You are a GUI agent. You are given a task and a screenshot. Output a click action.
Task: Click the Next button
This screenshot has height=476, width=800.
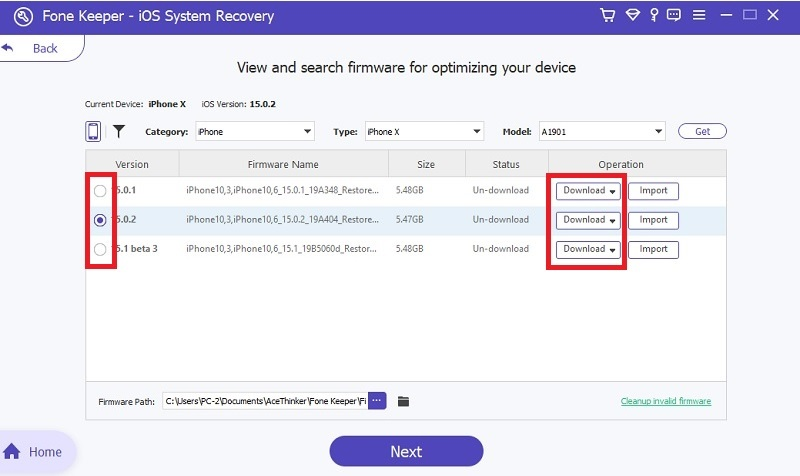coord(406,451)
